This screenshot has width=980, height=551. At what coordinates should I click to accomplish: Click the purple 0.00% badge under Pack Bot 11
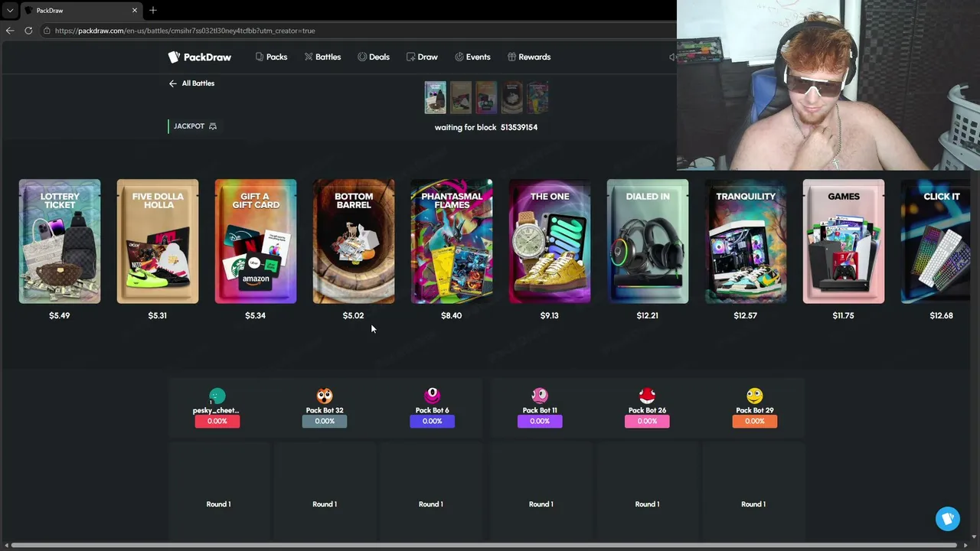click(x=540, y=421)
